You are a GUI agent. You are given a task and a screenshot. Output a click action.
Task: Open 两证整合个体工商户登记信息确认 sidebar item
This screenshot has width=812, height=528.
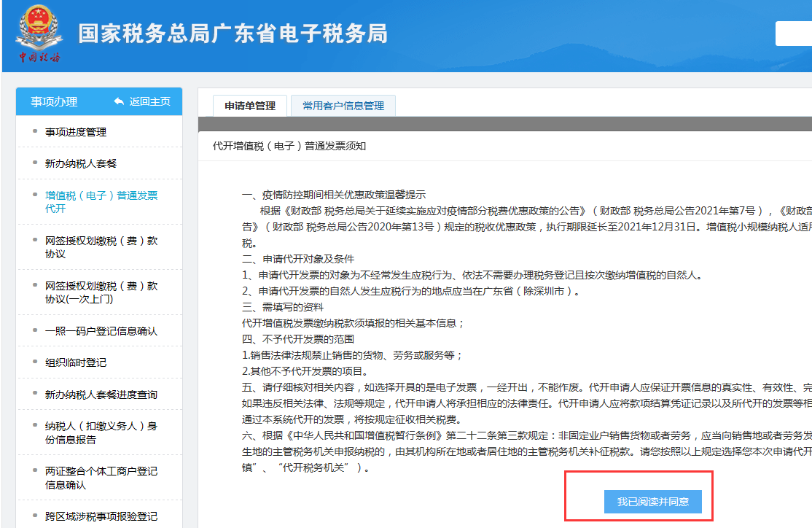101,478
